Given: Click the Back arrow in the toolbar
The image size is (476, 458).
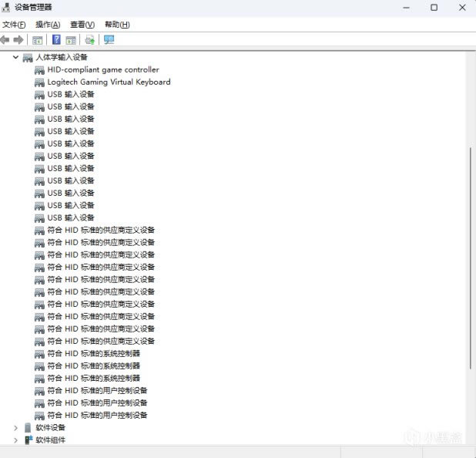Looking at the screenshot, I should pyautogui.click(x=5, y=39).
